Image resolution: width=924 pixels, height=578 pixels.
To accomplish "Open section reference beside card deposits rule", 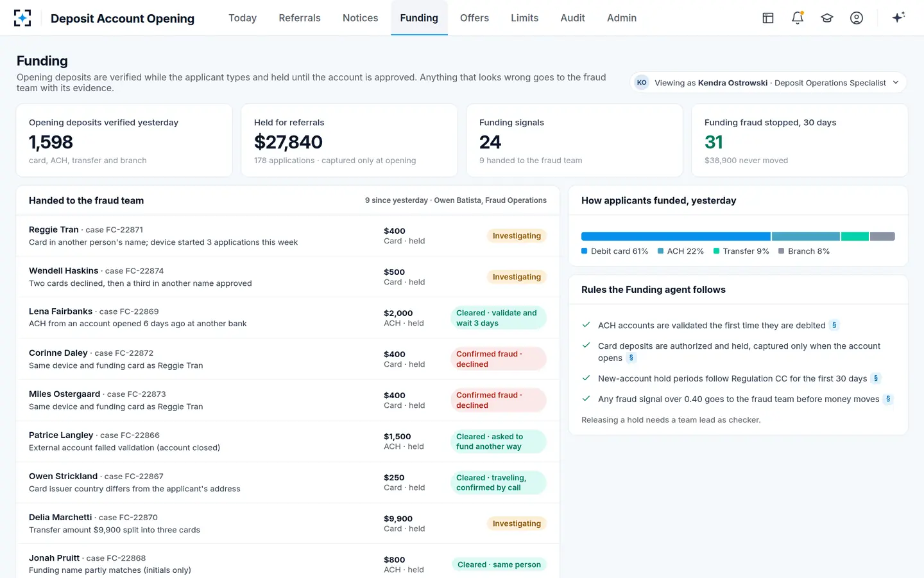I will point(631,358).
